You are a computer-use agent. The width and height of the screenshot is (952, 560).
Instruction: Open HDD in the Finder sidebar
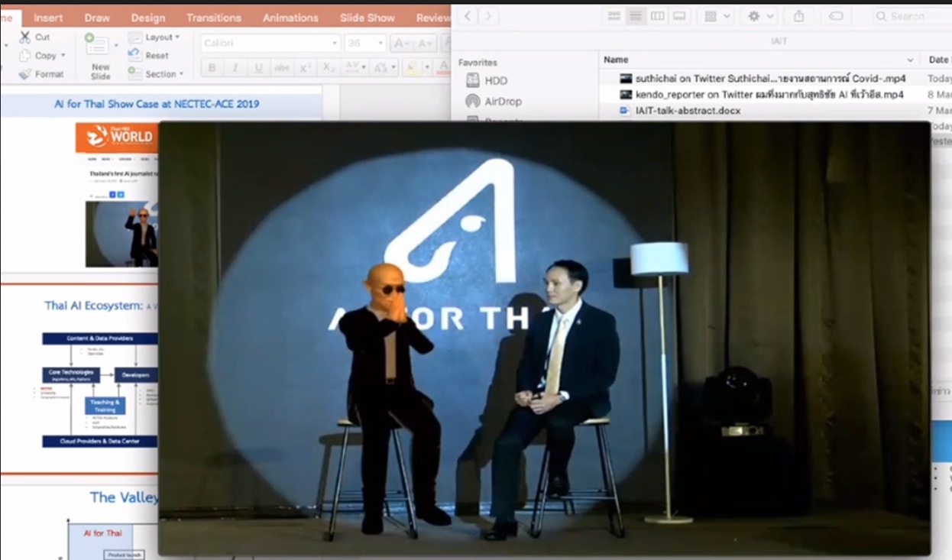(x=486, y=80)
